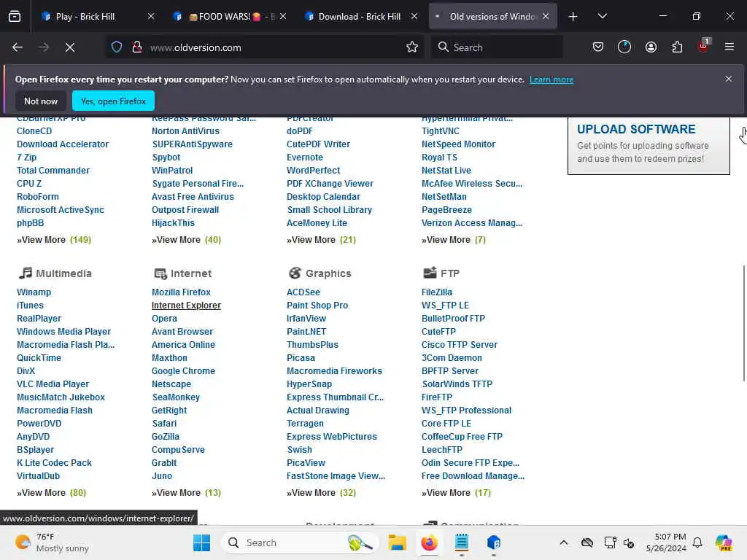
Task: Open the Windows Start menu
Action: pos(201,542)
